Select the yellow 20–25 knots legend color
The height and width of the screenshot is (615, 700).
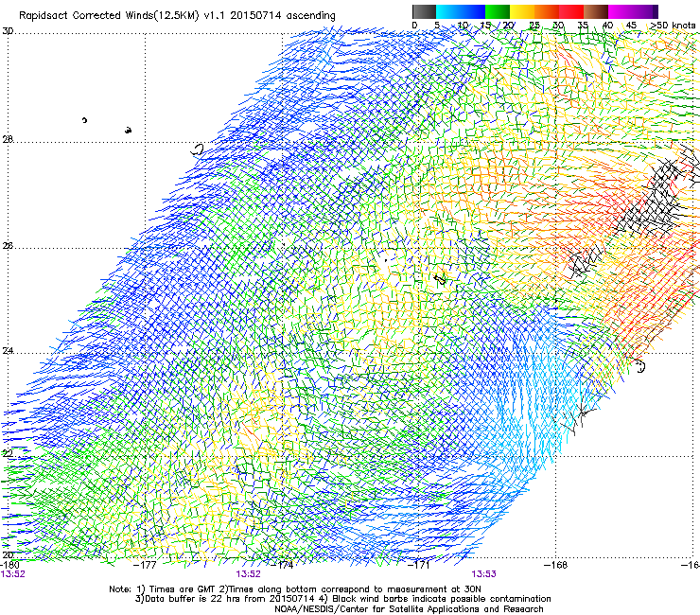pyautogui.click(x=522, y=11)
